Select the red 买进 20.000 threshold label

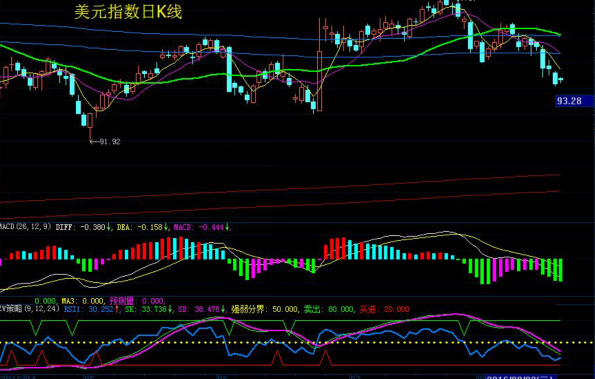pyautogui.click(x=385, y=309)
